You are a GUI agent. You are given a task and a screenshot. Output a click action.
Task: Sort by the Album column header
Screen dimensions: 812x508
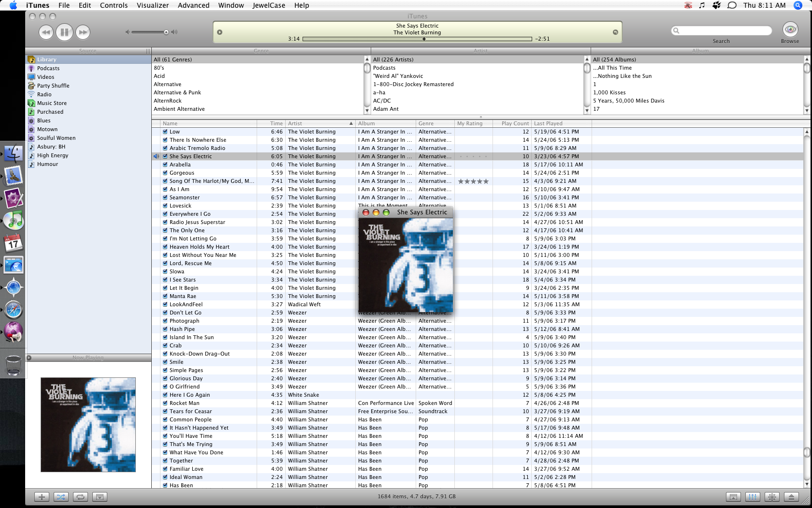[x=386, y=123]
